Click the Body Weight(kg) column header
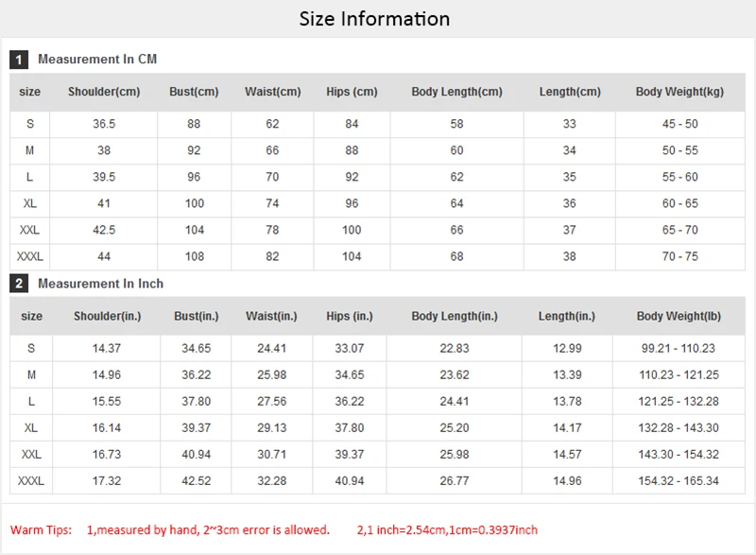This screenshot has width=756, height=555. tap(679, 92)
